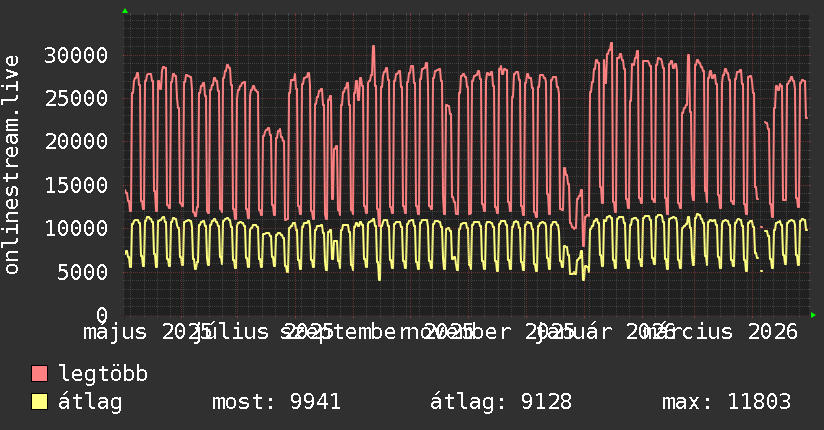This screenshot has width=824, height=430.
Task: Click the onlinestream.live vertical axis title
Action: coord(11,165)
